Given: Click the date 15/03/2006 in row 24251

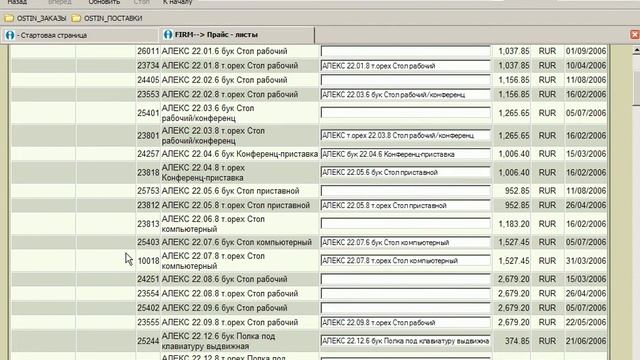Looking at the screenshot, I should pos(586,279).
